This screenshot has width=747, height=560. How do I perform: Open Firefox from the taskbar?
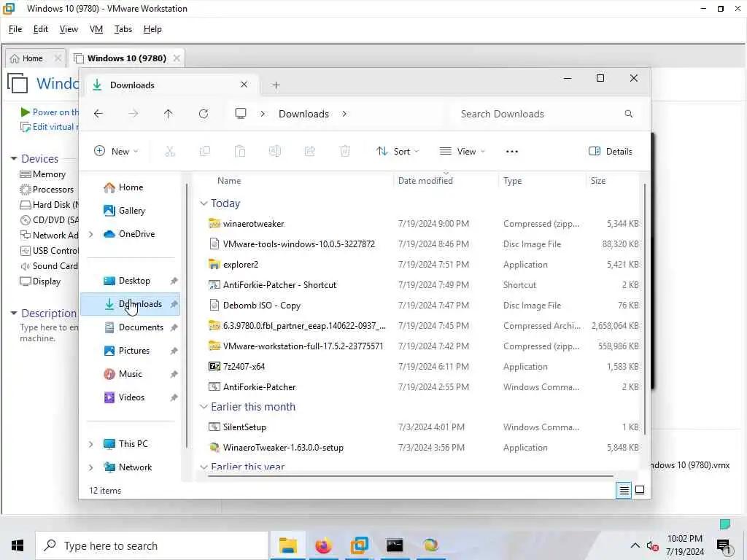(x=323, y=545)
